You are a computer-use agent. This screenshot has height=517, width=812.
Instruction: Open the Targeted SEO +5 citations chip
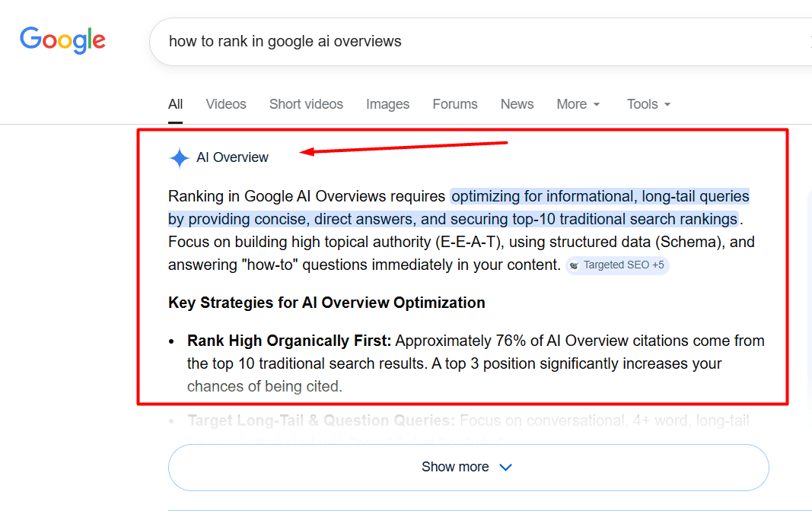pyautogui.click(x=618, y=265)
